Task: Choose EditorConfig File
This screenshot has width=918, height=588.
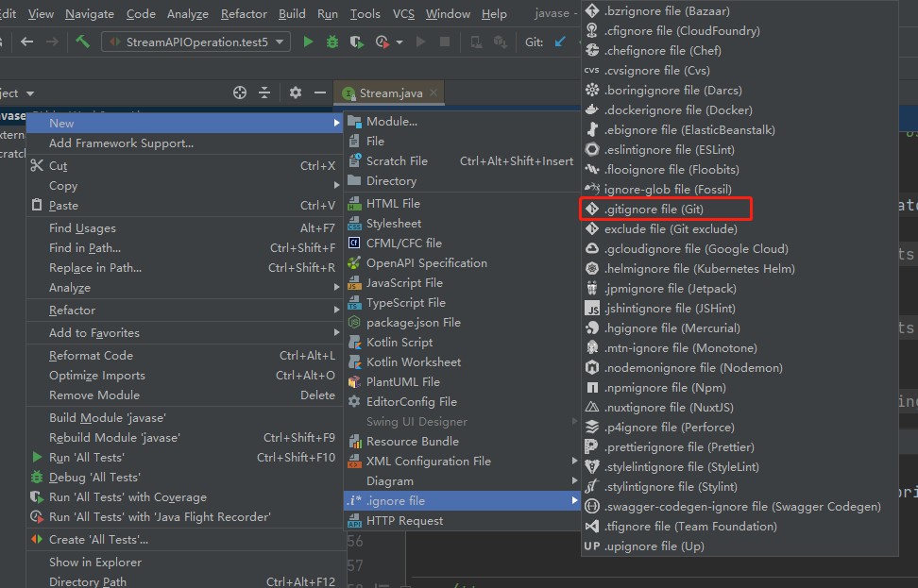Action: point(462,402)
